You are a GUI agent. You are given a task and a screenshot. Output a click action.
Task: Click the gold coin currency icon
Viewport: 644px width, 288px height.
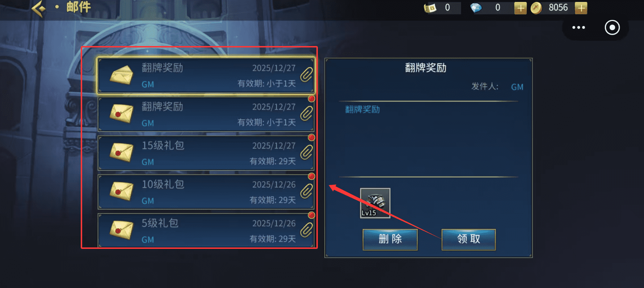point(536,8)
